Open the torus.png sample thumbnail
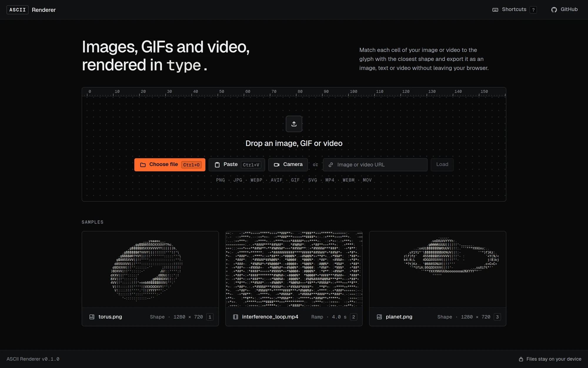The height and width of the screenshot is (368, 588). click(x=150, y=270)
